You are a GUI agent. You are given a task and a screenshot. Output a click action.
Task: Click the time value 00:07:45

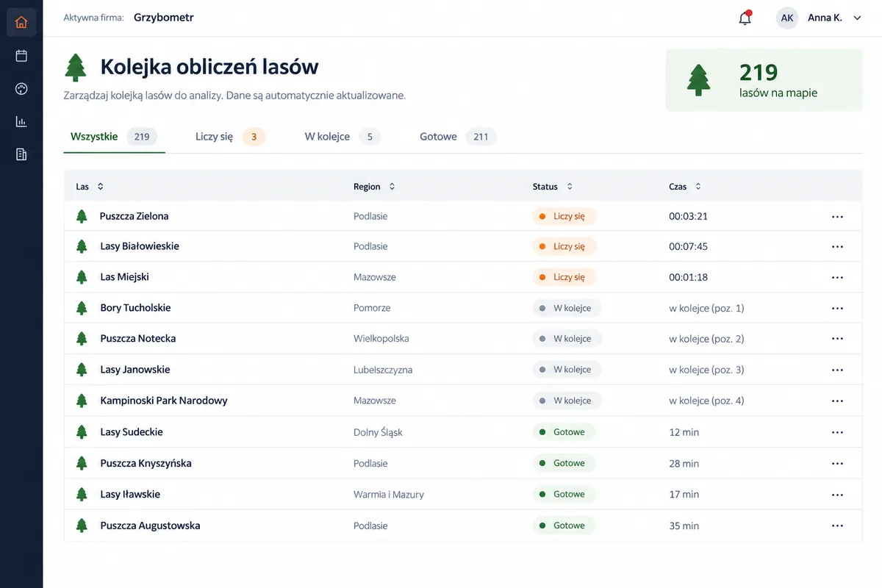(x=688, y=247)
